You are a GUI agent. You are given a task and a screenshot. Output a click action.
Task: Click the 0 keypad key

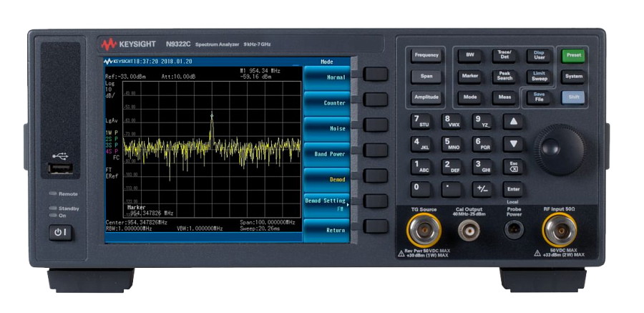tap(421, 189)
